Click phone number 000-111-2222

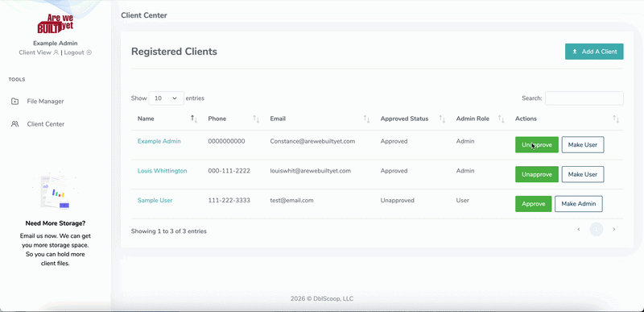tap(229, 171)
